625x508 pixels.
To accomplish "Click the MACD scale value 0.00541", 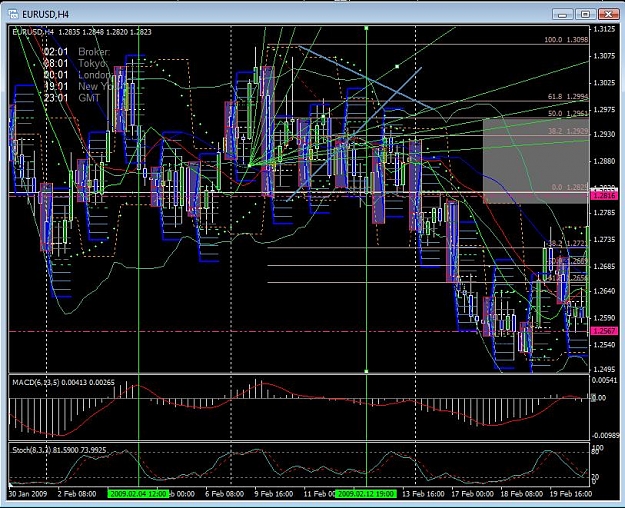I will [605, 380].
